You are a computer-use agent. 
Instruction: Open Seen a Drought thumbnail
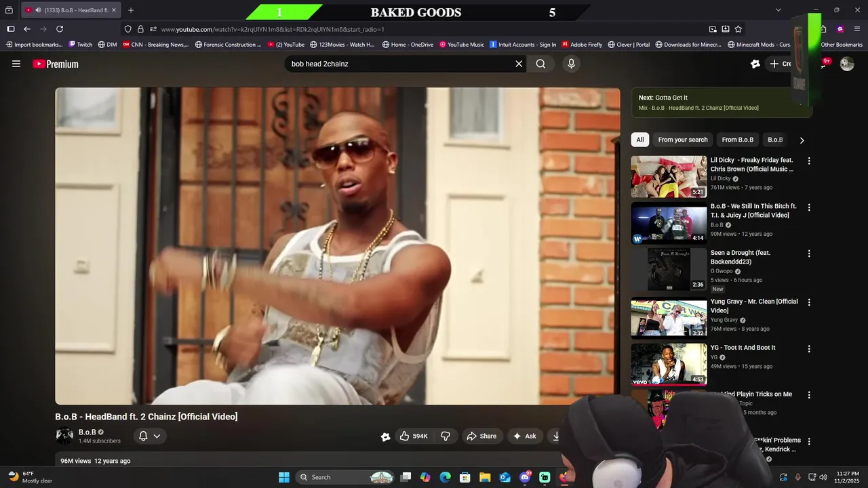coord(669,269)
